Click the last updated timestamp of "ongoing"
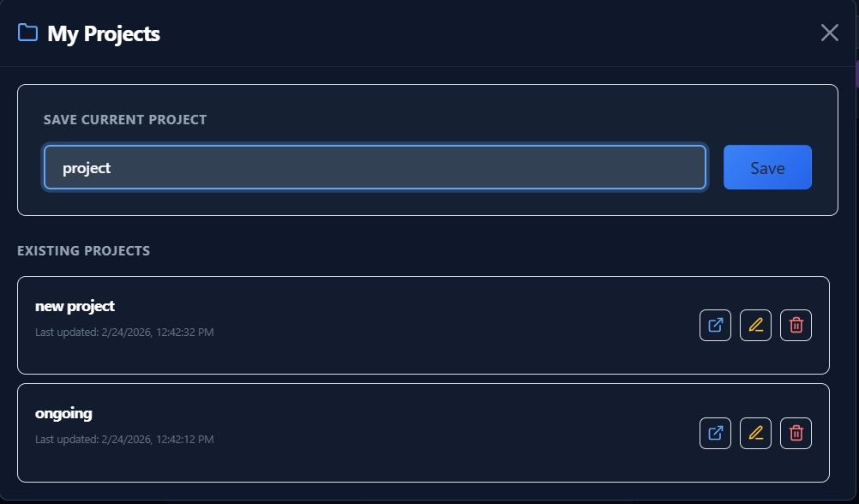 [x=123, y=439]
